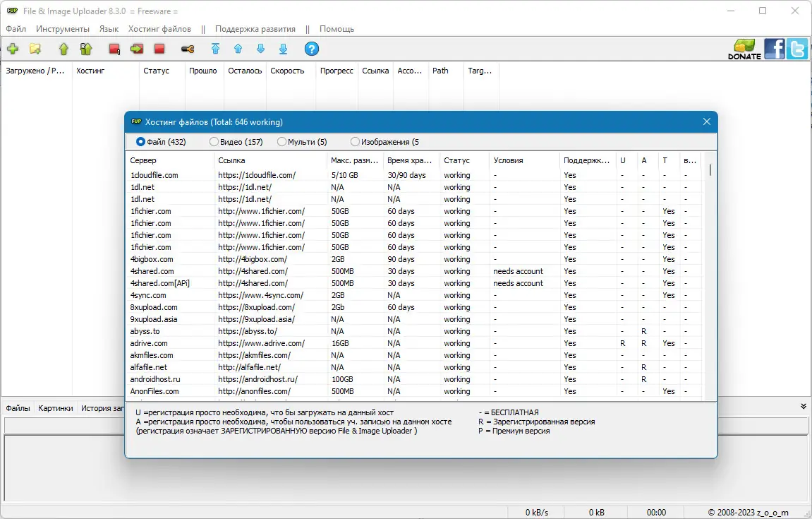Click the move to bottom arrow icon
Screen dimensions: 812x519
click(x=283, y=49)
